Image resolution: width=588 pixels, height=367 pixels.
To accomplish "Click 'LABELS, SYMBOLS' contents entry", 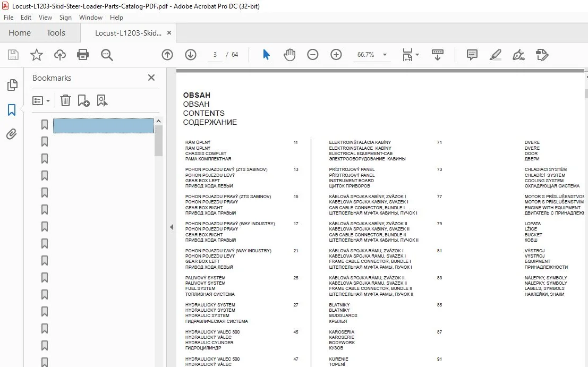I will click(x=544, y=288).
